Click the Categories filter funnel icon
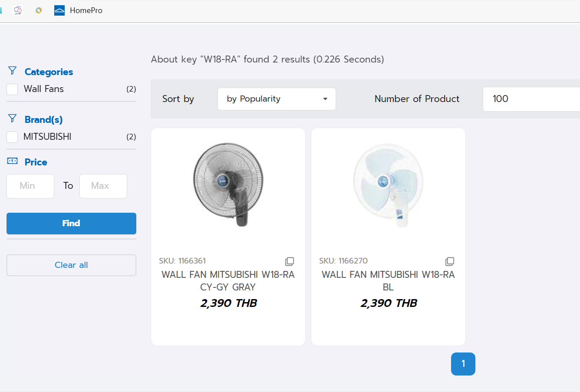 pyautogui.click(x=12, y=71)
